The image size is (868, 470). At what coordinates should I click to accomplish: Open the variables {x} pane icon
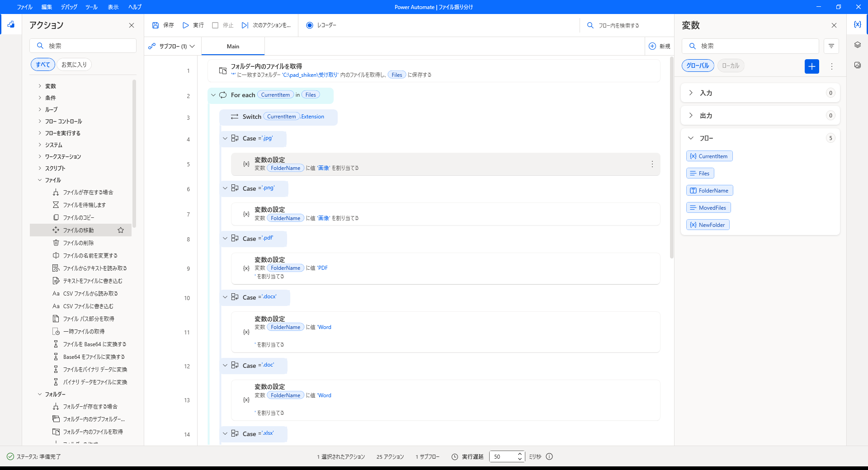click(x=857, y=24)
